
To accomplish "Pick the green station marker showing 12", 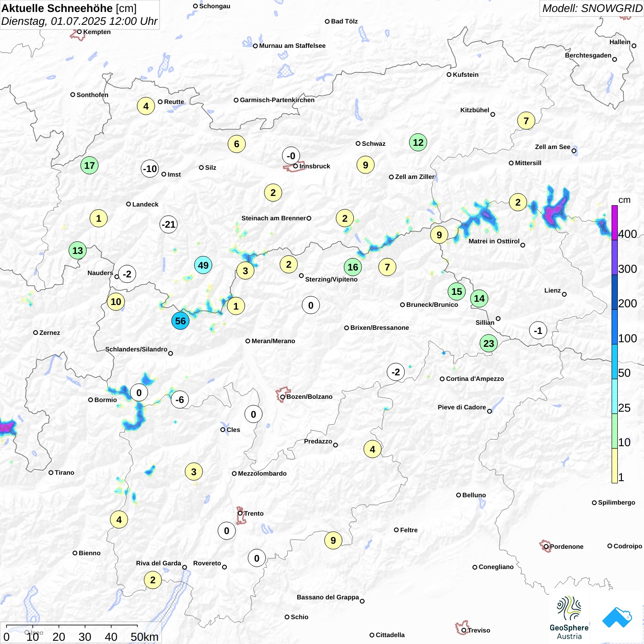I will tap(418, 143).
